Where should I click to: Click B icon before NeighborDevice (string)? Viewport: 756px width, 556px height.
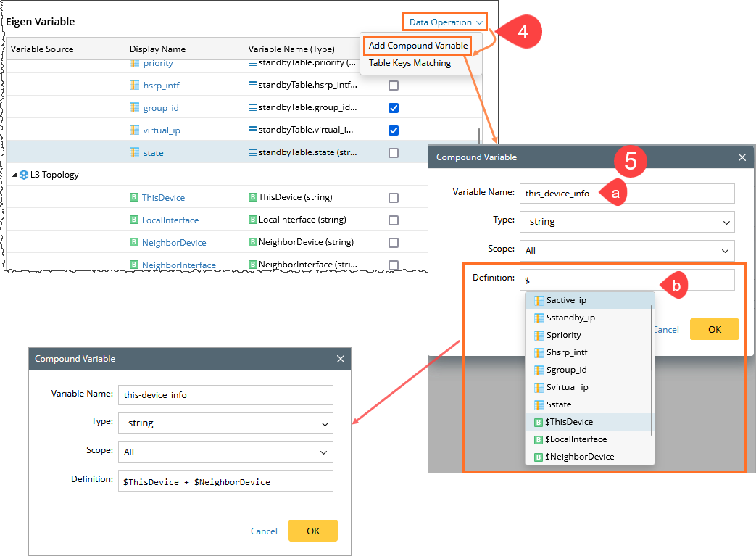253,242
